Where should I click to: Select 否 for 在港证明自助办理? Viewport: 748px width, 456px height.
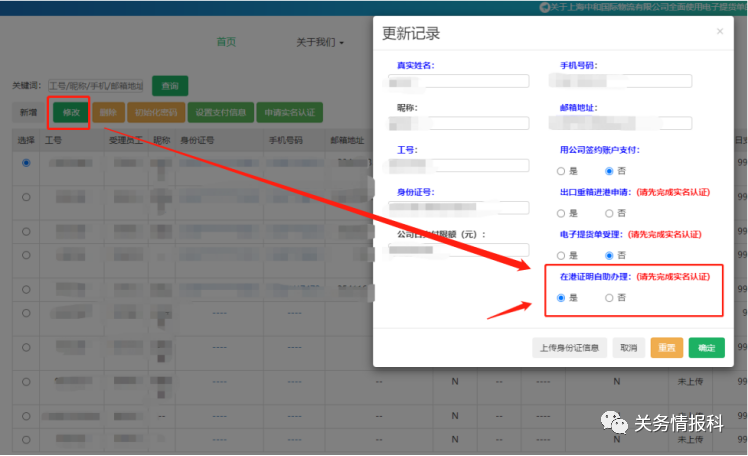click(x=609, y=298)
